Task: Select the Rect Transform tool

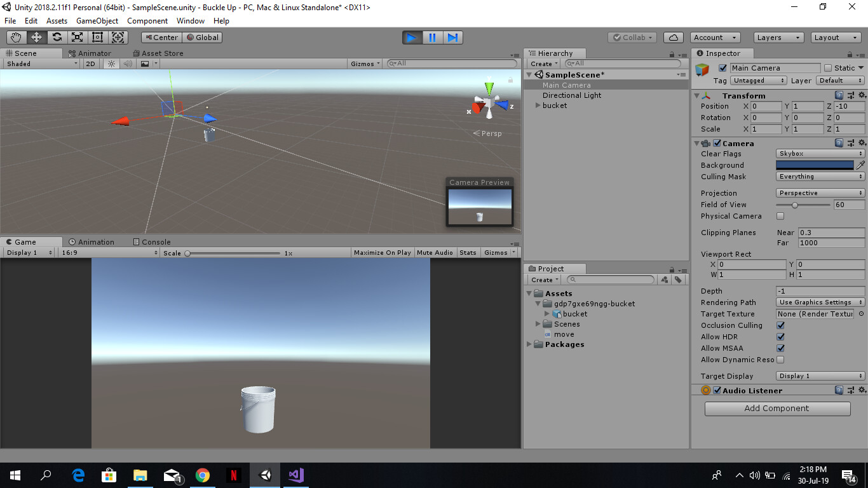Action: click(x=97, y=37)
